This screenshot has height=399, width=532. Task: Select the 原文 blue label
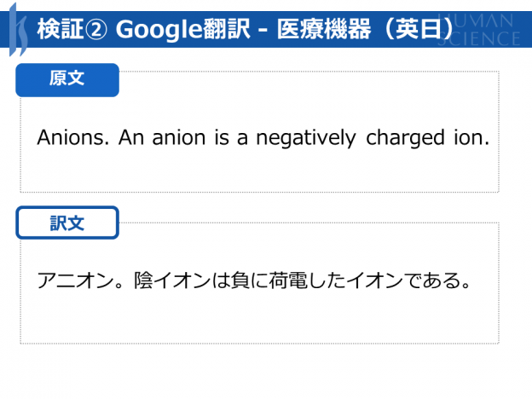67,80
